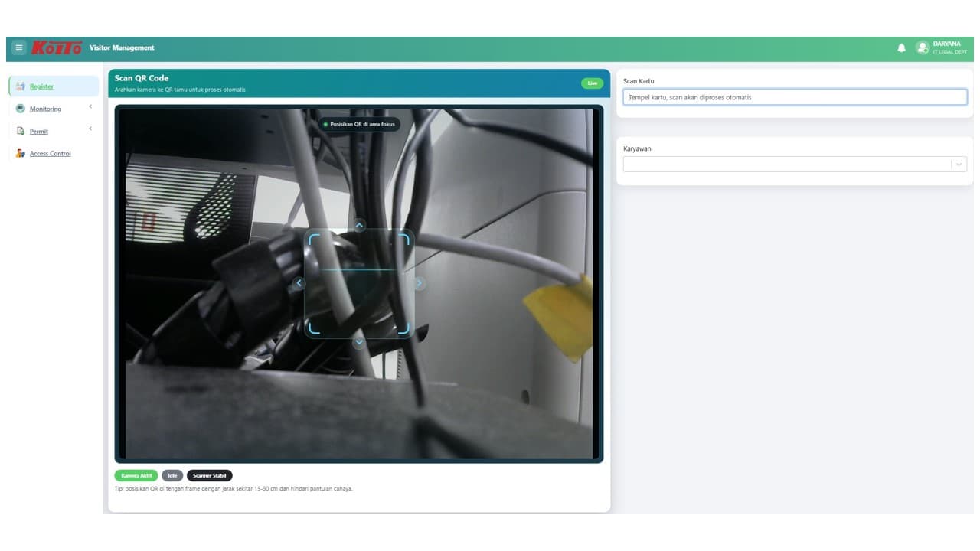980x551 pixels.
Task: Open the Karyawan dropdown arrow
Action: [959, 164]
